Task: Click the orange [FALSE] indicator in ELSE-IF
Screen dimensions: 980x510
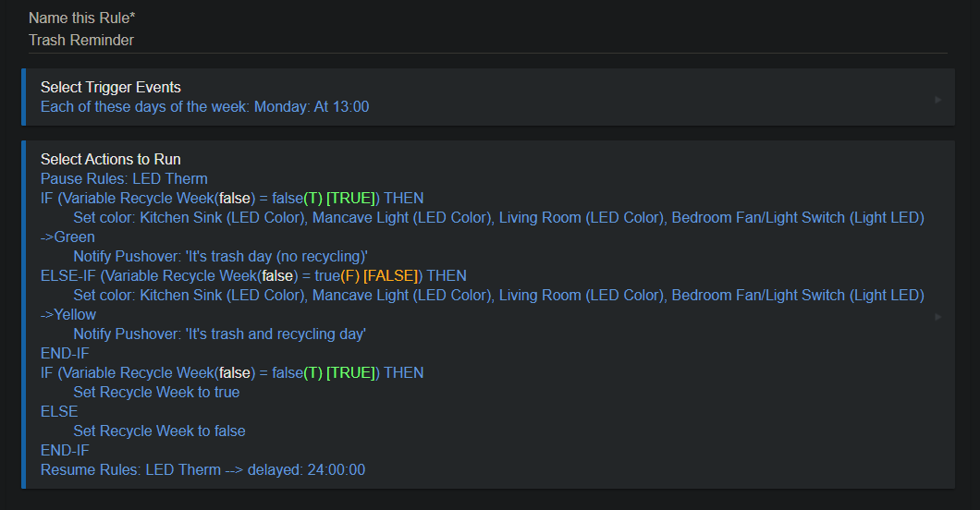Action: pos(391,275)
